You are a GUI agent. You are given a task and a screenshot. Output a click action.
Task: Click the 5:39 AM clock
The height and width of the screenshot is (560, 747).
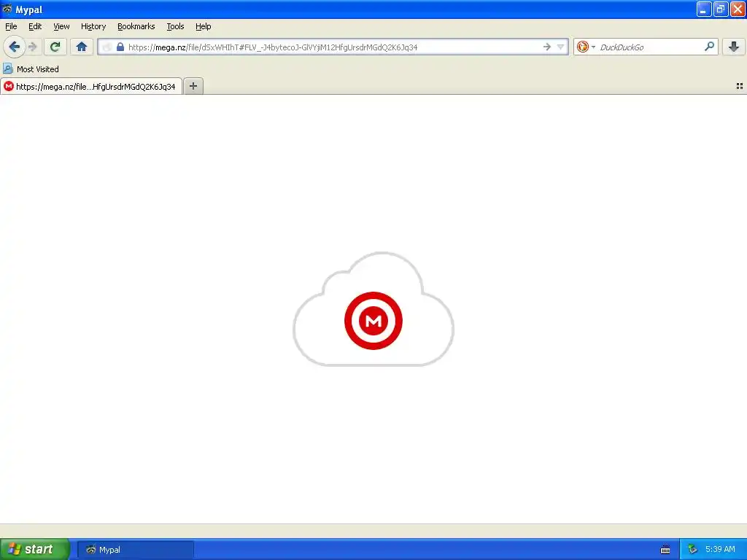[720, 550]
